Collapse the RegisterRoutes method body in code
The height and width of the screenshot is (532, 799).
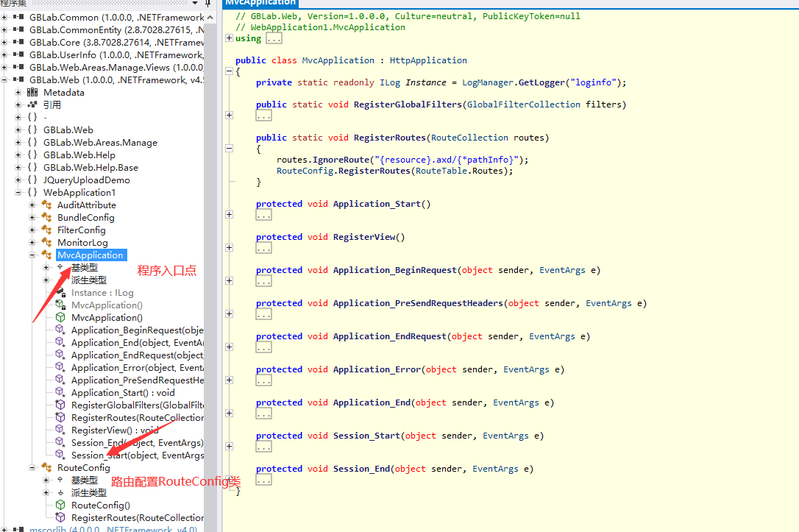(x=229, y=149)
